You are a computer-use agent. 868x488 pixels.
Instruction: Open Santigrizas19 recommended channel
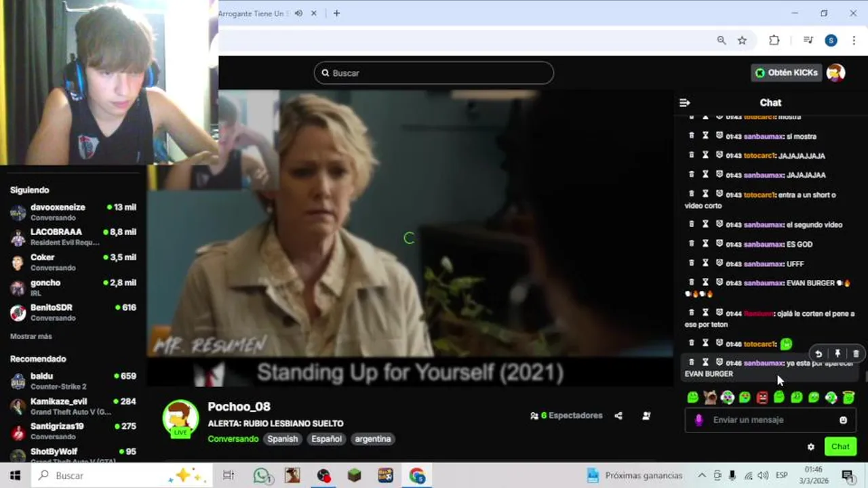[x=73, y=430]
